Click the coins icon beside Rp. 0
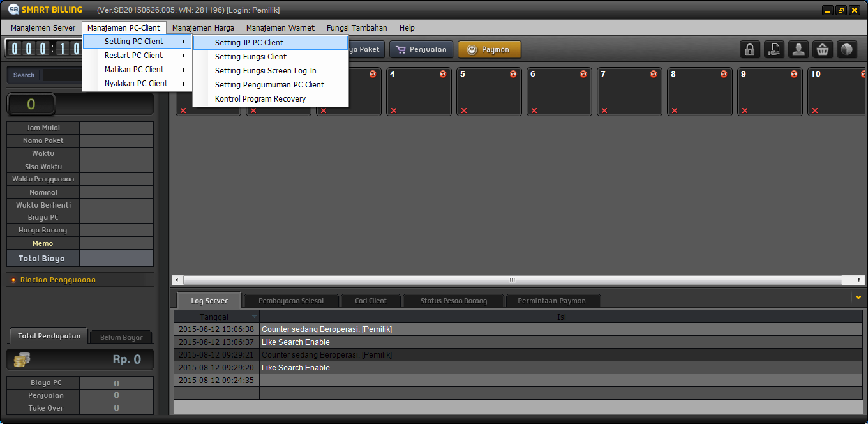 (x=22, y=360)
